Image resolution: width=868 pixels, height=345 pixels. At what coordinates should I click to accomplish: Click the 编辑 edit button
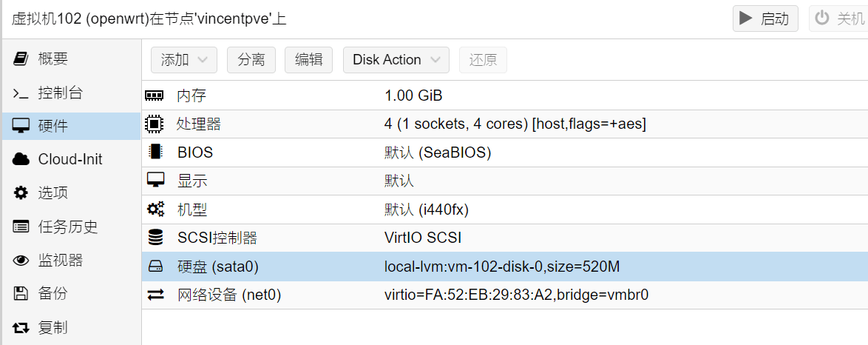[308, 60]
